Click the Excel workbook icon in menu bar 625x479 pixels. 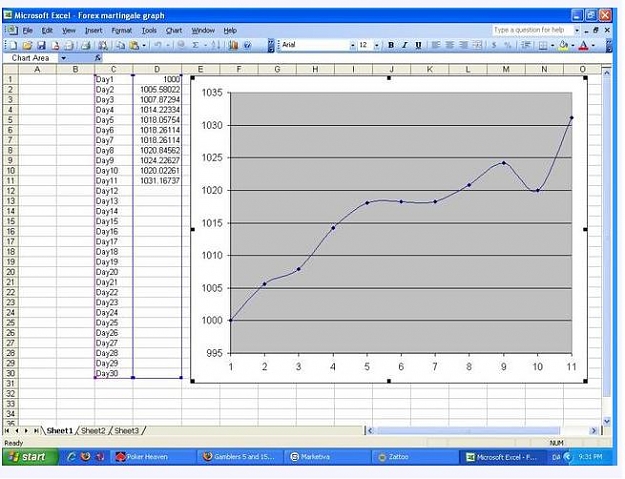tap(12, 30)
